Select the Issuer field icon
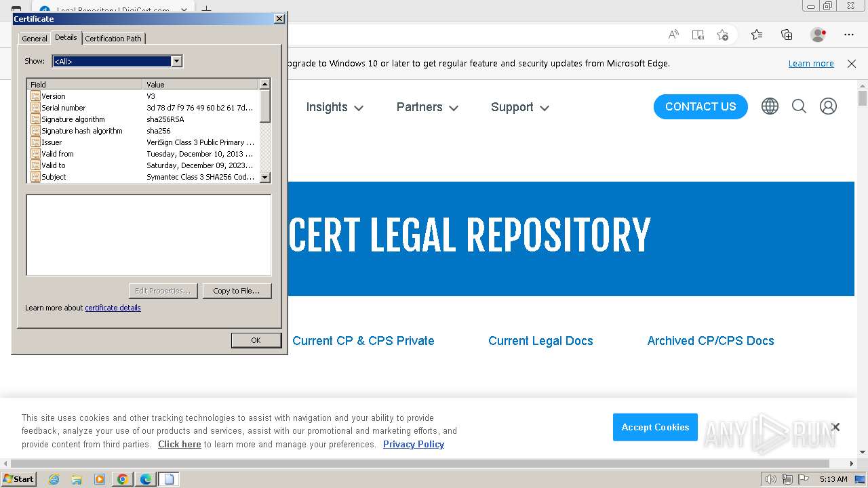This screenshot has height=488, width=868. pyautogui.click(x=35, y=142)
